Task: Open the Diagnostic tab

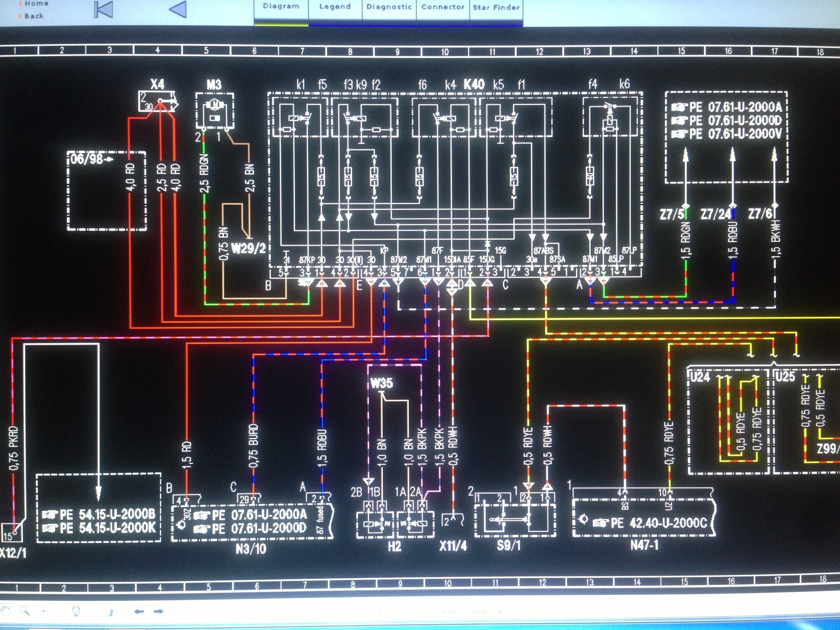Action: (x=388, y=7)
